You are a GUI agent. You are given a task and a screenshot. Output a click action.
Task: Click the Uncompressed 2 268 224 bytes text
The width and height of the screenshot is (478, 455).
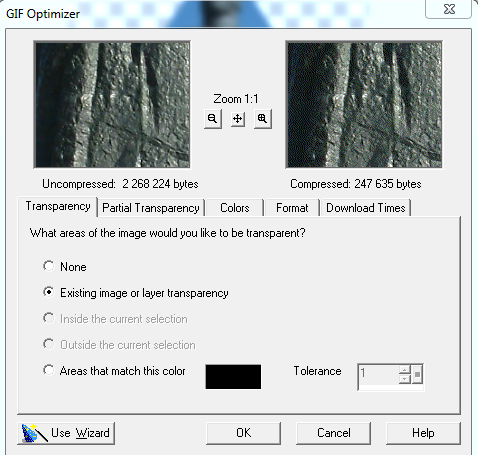tap(120, 184)
